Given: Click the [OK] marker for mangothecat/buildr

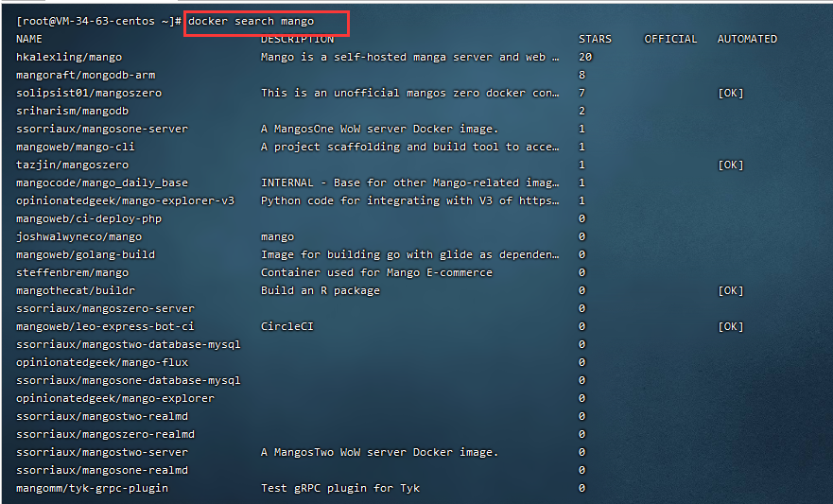Looking at the screenshot, I should (731, 290).
